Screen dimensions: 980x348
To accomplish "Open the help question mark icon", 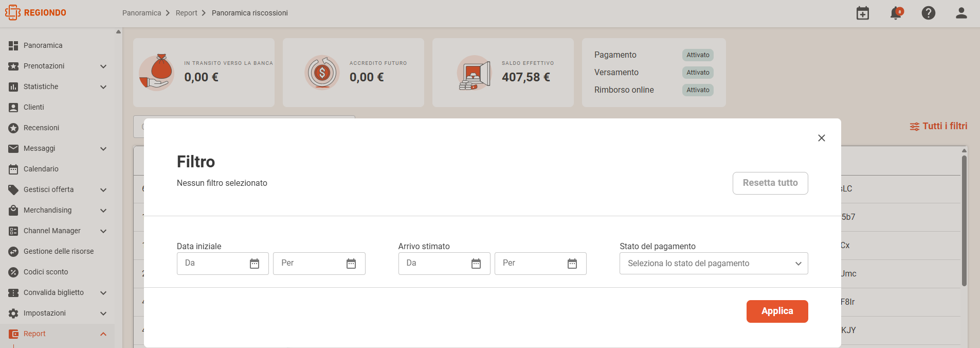I will point(928,13).
